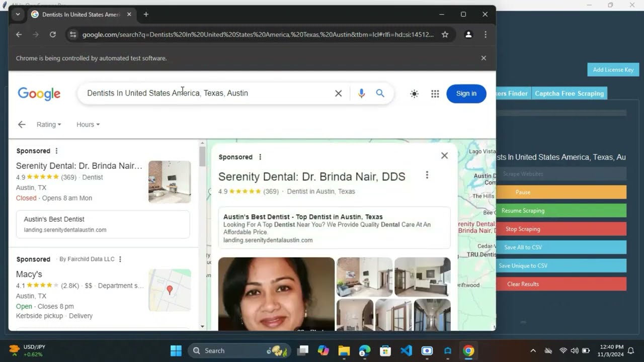The width and height of the screenshot is (644, 362).
Task: Click Save Unique to CSV button
Action: click(561, 265)
